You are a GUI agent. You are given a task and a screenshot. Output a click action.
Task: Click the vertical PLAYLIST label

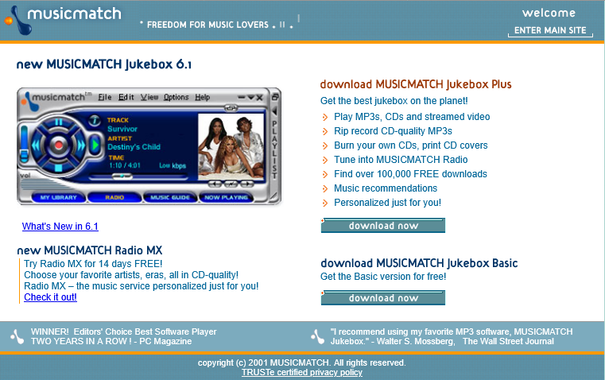point(275,150)
